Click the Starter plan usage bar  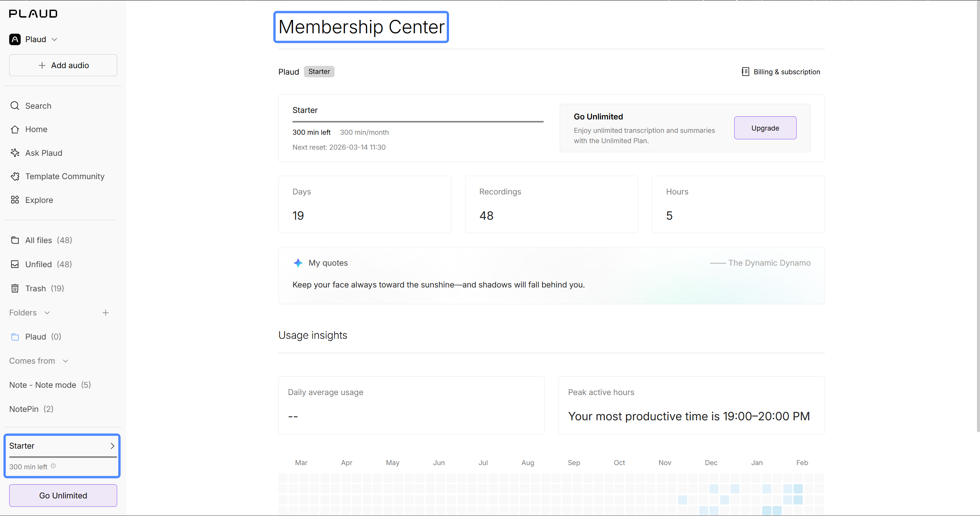point(418,122)
